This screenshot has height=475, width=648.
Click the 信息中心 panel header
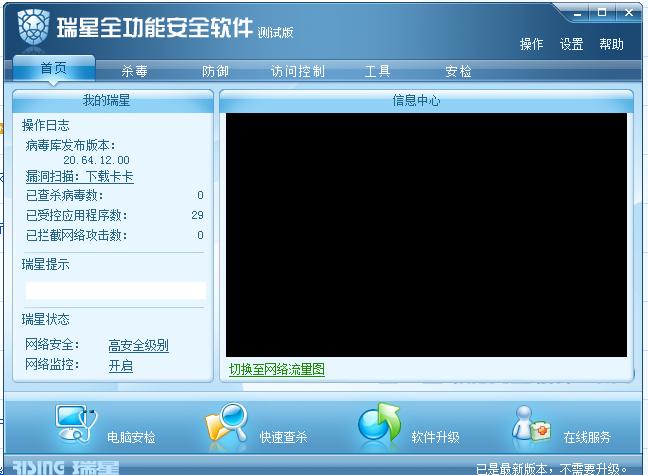[x=426, y=100]
